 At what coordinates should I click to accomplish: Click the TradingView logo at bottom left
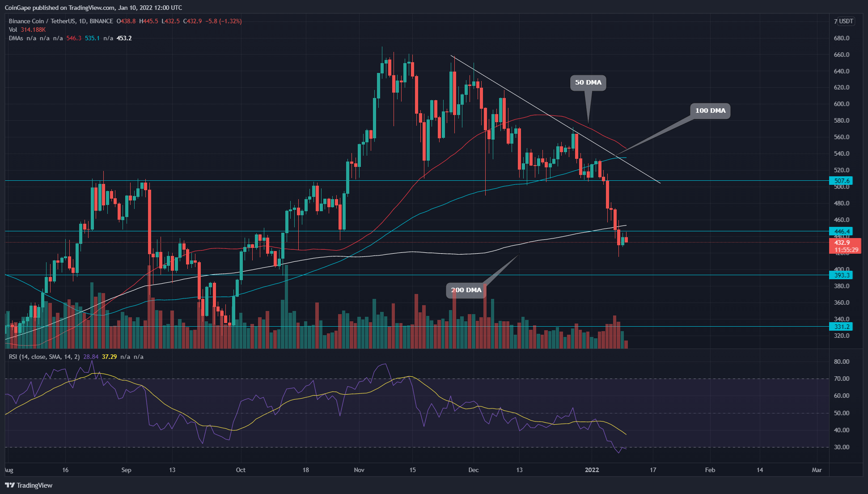pos(29,485)
